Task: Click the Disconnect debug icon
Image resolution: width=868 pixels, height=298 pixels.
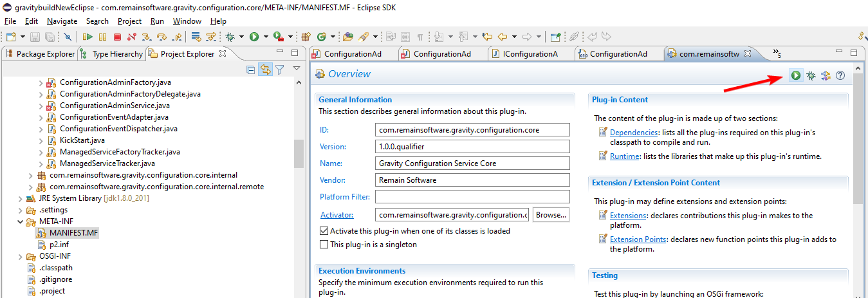Action: (x=131, y=37)
